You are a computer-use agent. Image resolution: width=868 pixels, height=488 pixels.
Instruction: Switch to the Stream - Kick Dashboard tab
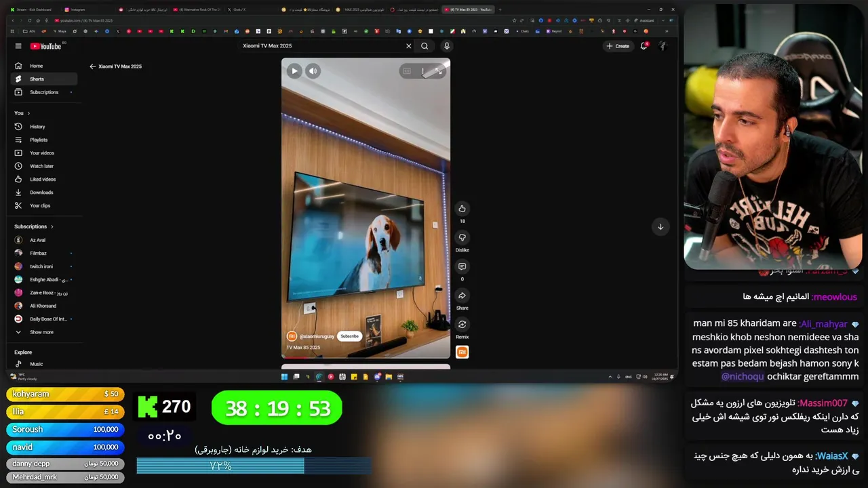tap(35, 9)
